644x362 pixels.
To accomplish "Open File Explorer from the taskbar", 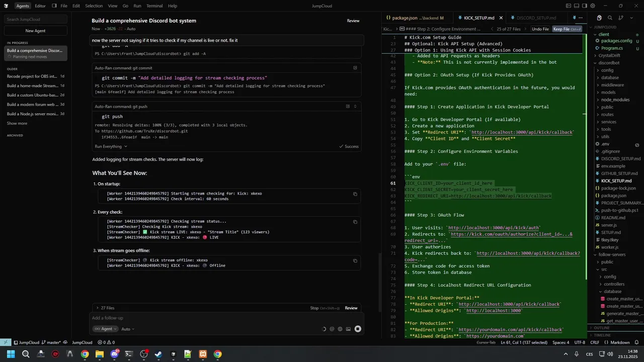I will click(x=100, y=354).
